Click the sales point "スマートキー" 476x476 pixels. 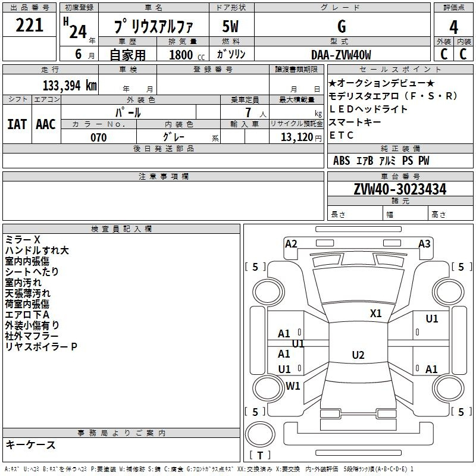coord(355,122)
